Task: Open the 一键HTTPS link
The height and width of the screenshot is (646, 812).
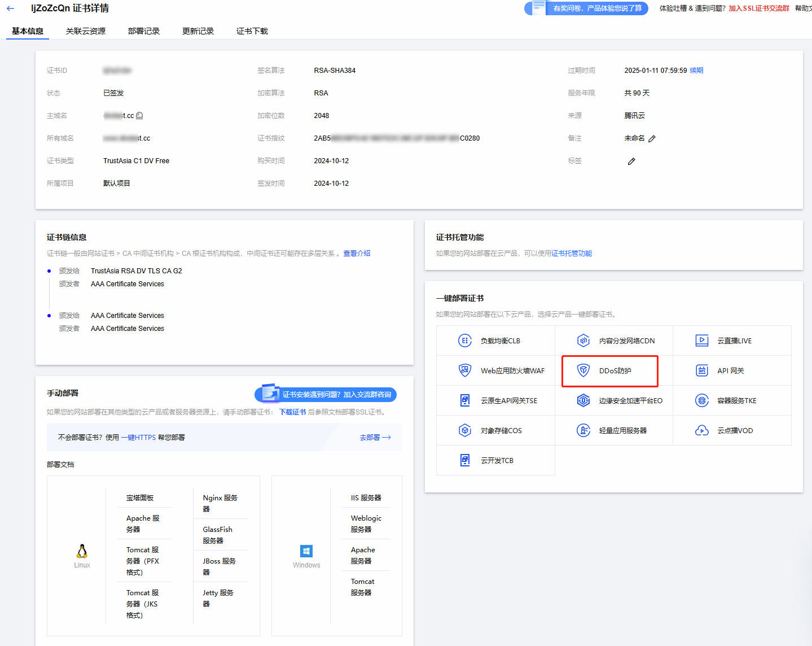Action: [x=138, y=438]
